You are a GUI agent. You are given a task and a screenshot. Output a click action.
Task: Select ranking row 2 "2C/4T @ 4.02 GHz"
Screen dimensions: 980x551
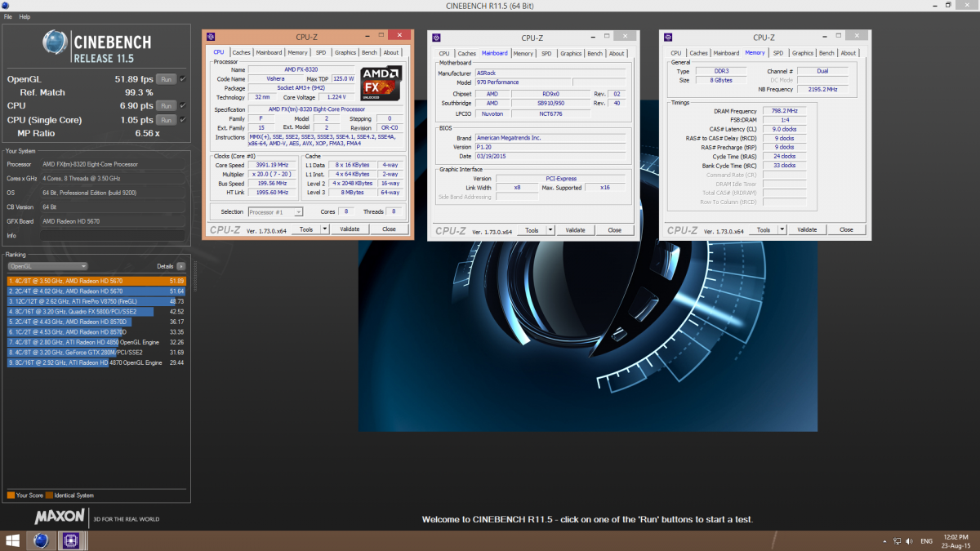pyautogui.click(x=96, y=291)
